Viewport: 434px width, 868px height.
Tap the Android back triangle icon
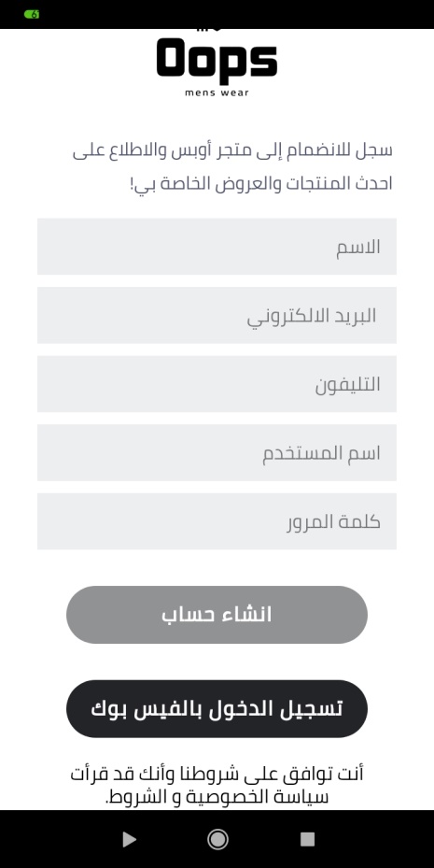(129, 839)
